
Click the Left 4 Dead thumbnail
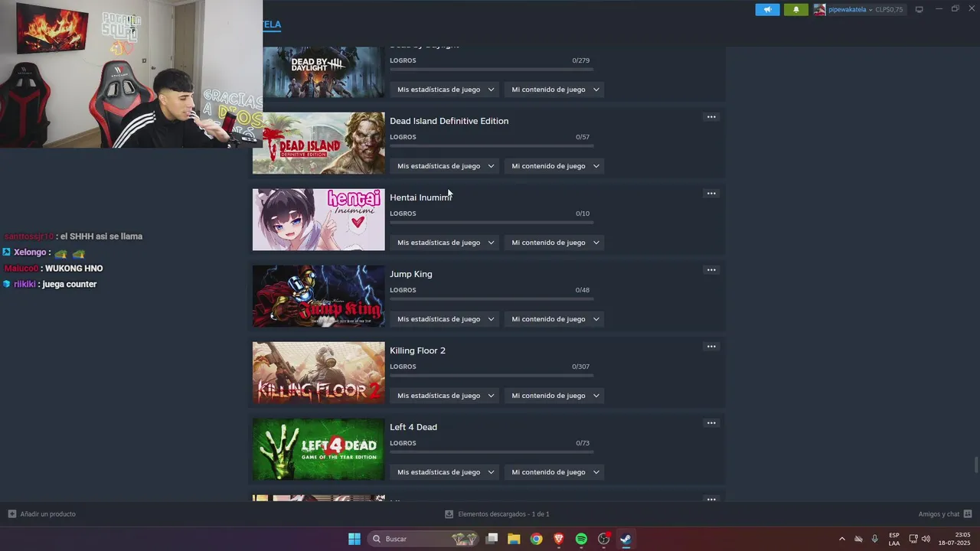pyautogui.click(x=318, y=449)
